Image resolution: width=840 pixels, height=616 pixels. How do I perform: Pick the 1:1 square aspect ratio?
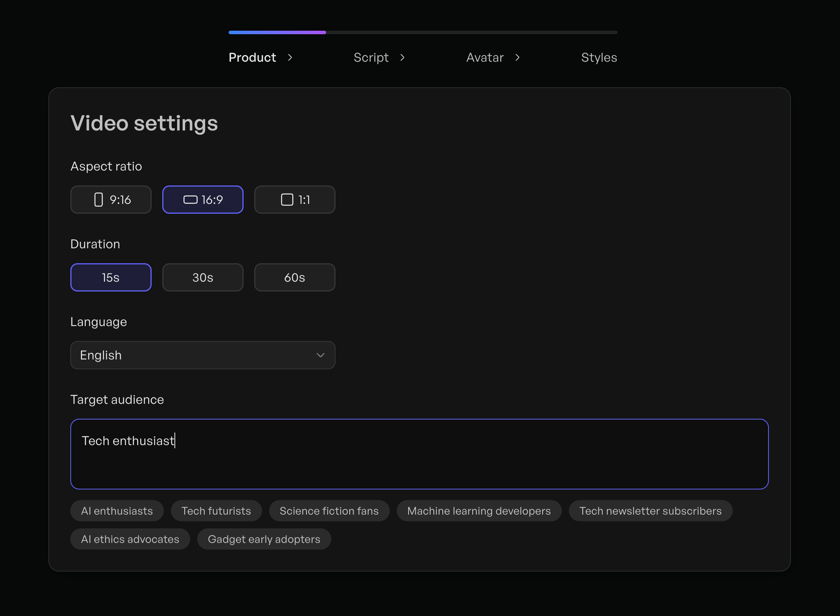pyautogui.click(x=294, y=199)
